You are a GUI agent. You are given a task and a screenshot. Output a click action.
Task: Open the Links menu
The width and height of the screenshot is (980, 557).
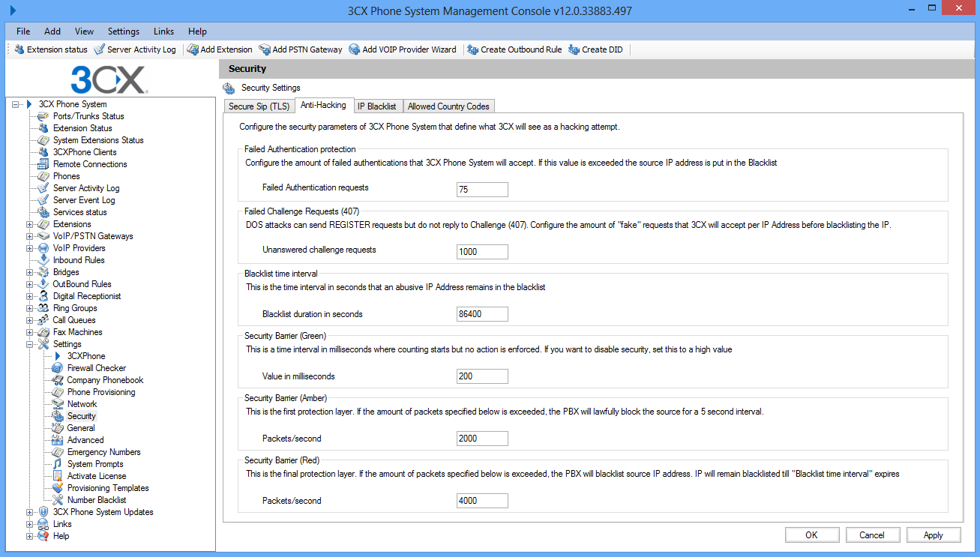click(x=163, y=31)
